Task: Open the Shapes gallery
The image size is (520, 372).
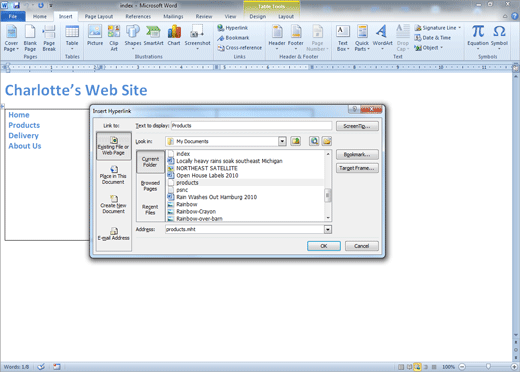Action: tap(133, 37)
